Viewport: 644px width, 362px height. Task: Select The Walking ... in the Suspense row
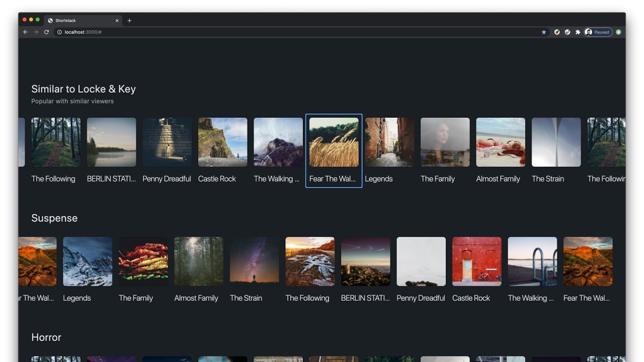click(532, 270)
